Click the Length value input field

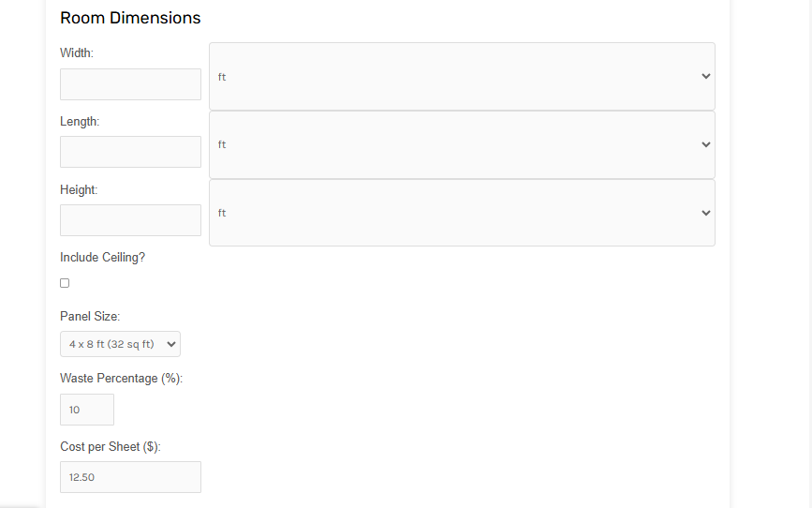(x=130, y=152)
